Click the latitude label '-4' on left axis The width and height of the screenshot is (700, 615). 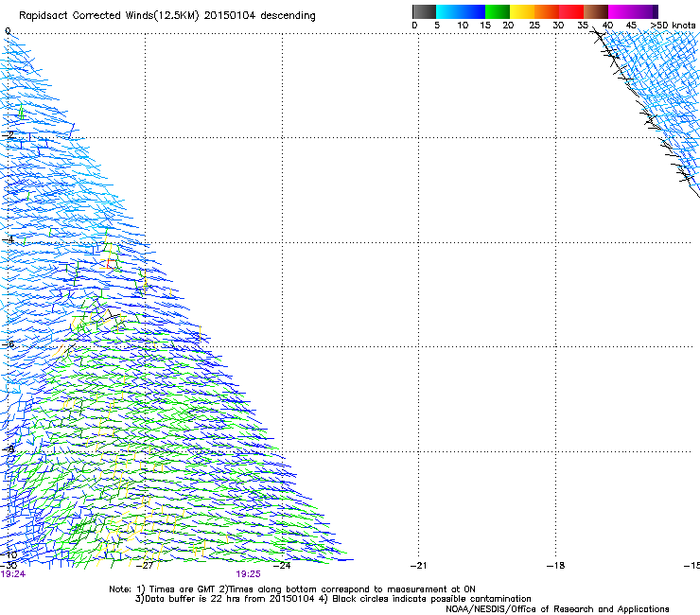(x=8, y=239)
